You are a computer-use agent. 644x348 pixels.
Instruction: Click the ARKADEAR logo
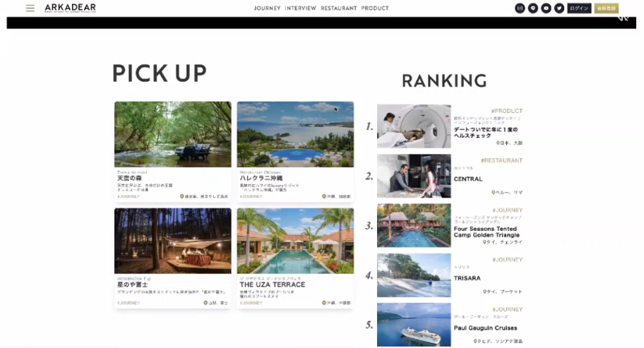tap(70, 8)
